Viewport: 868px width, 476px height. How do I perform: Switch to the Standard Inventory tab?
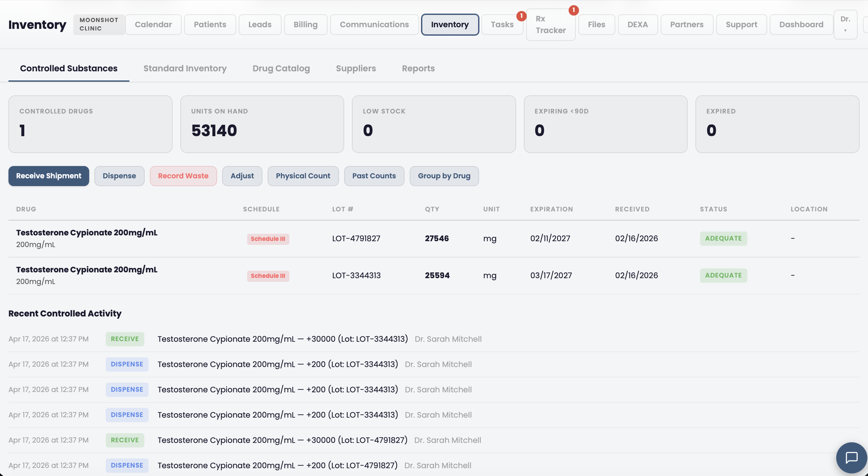185,68
